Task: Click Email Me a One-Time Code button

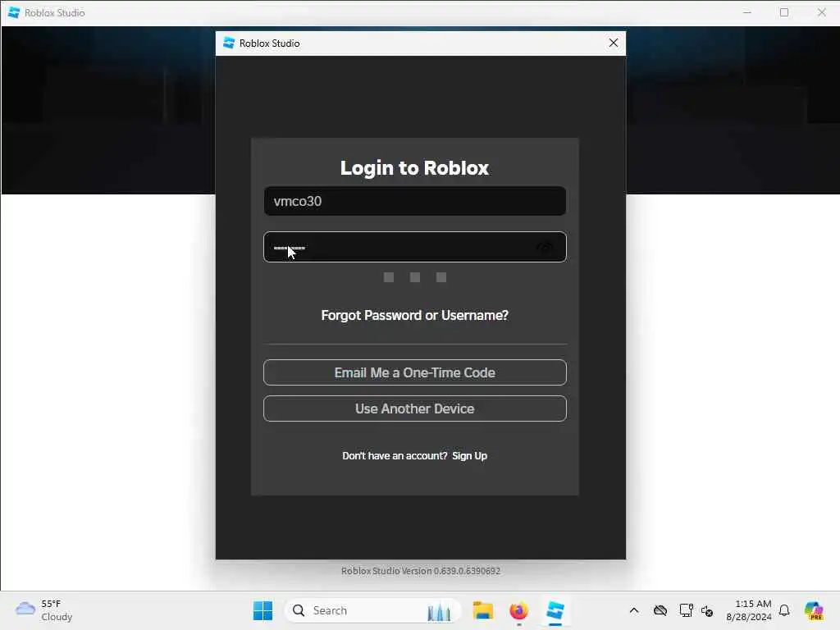Action: (414, 372)
